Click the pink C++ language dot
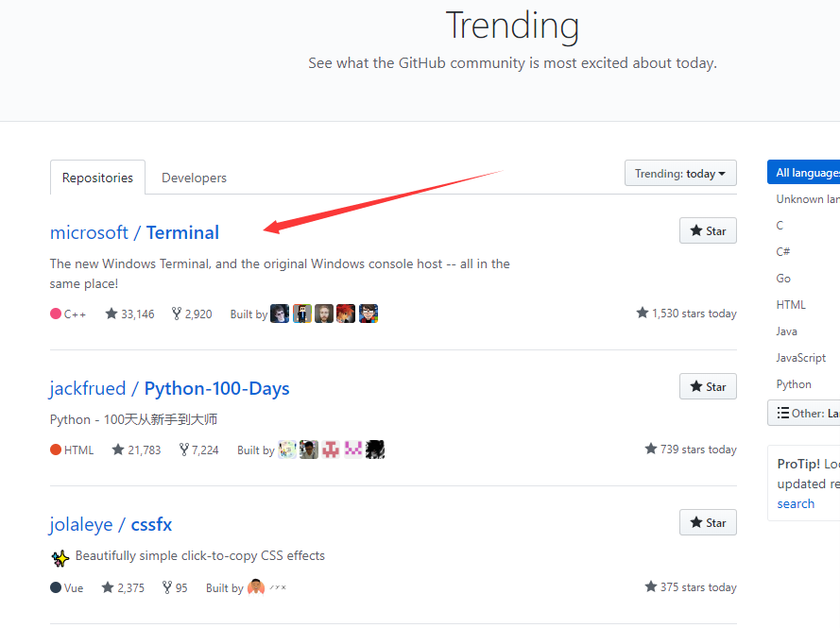This screenshot has height=628, width=840. [54, 313]
